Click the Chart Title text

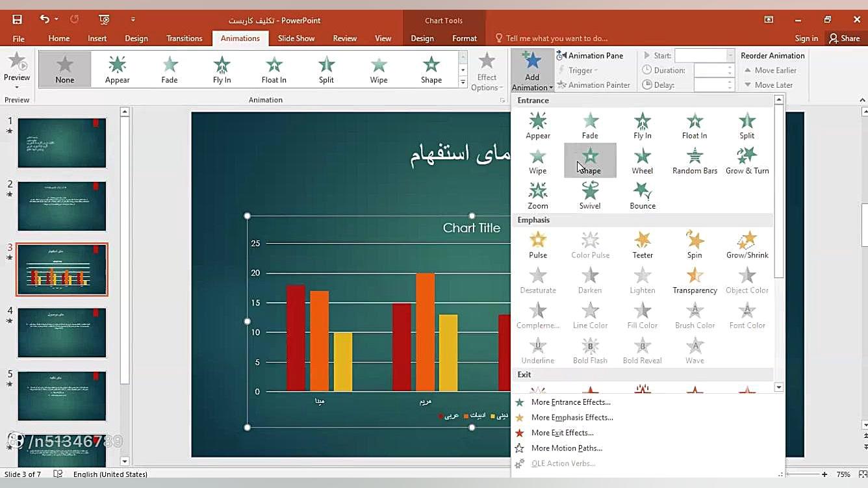[x=472, y=228]
